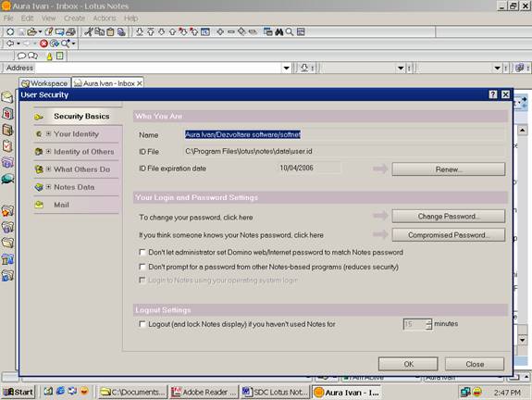Click the binoculars find icon
Screen dimensions: 532x400
point(278,31)
